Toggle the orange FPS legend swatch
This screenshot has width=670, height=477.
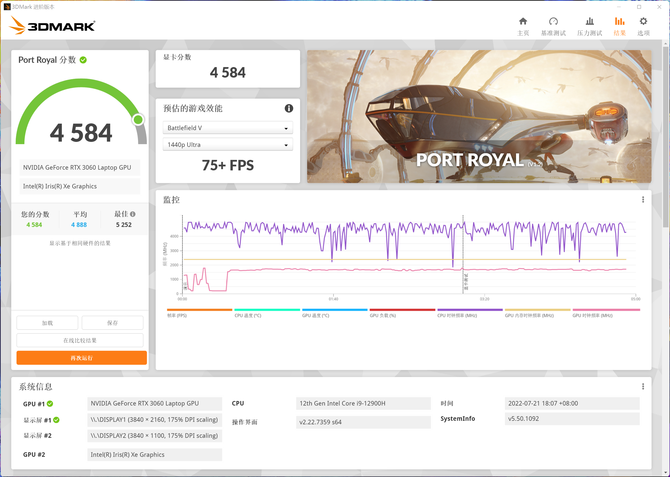199,311
